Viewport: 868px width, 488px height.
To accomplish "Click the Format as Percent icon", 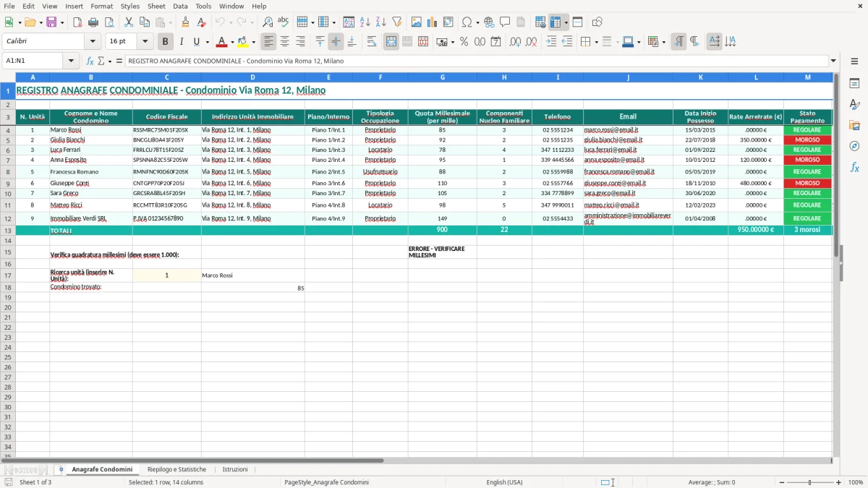I will tap(464, 42).
